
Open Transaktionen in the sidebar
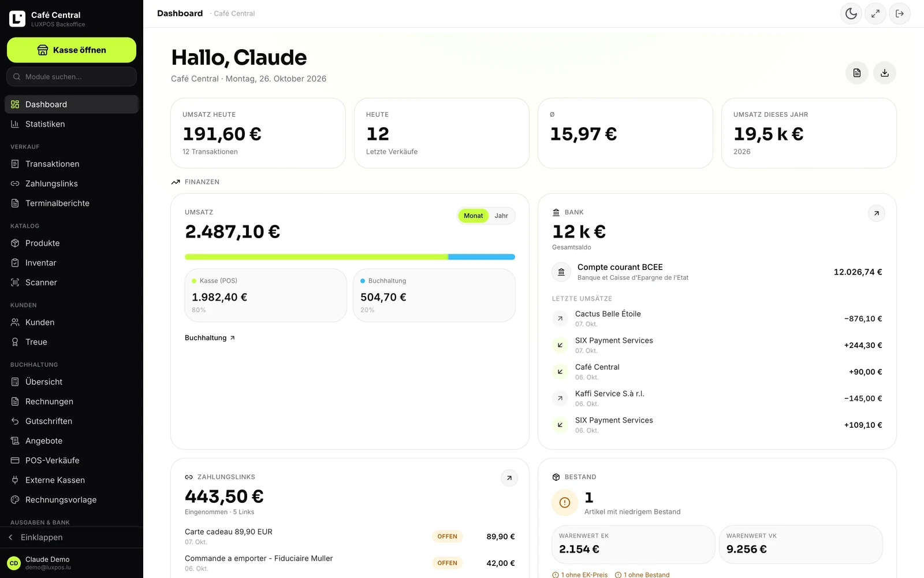[72, 164]
